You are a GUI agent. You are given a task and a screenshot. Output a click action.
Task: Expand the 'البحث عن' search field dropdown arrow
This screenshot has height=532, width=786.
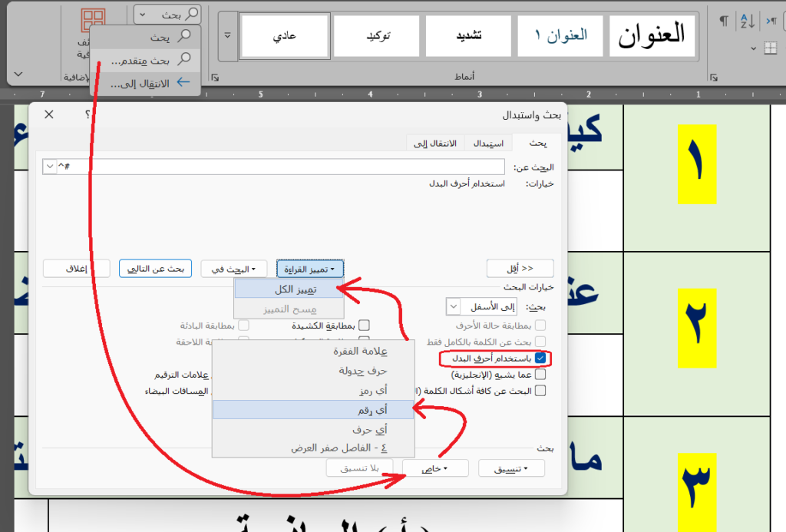click(50, 167)
